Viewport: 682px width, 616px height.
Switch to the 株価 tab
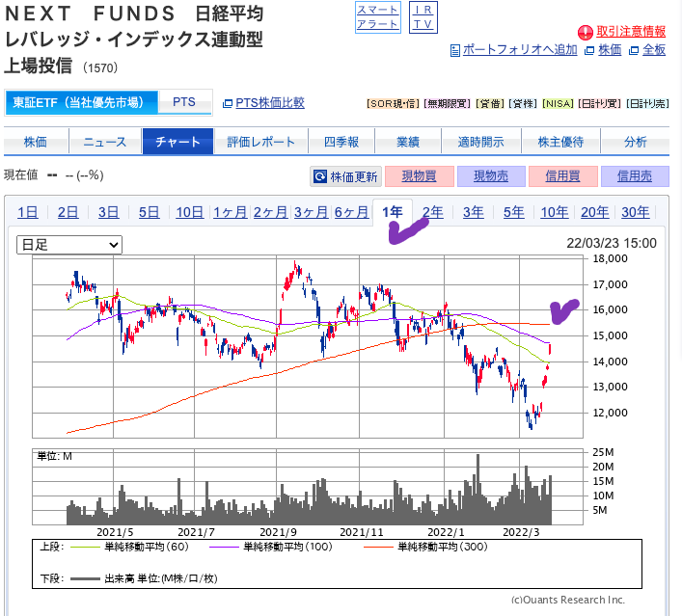pos(36,142)
